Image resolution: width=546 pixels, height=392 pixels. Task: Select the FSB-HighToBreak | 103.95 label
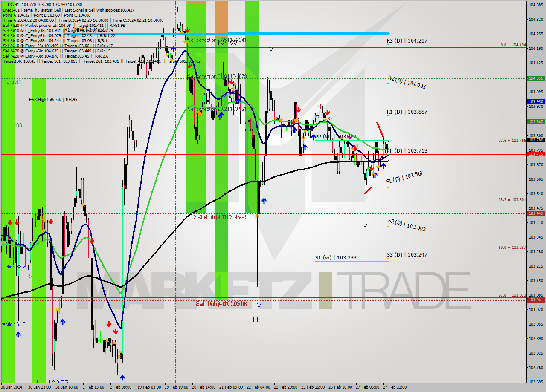(x=53, y=100)
